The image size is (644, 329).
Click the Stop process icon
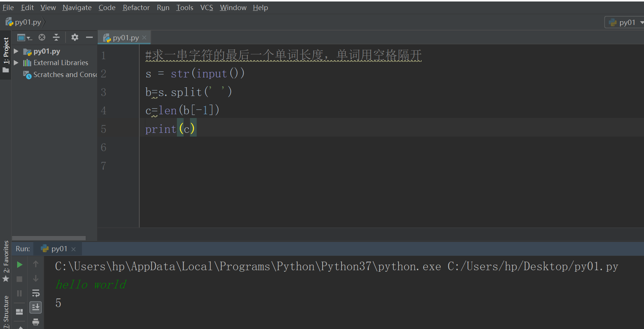(x=20, y=279)
